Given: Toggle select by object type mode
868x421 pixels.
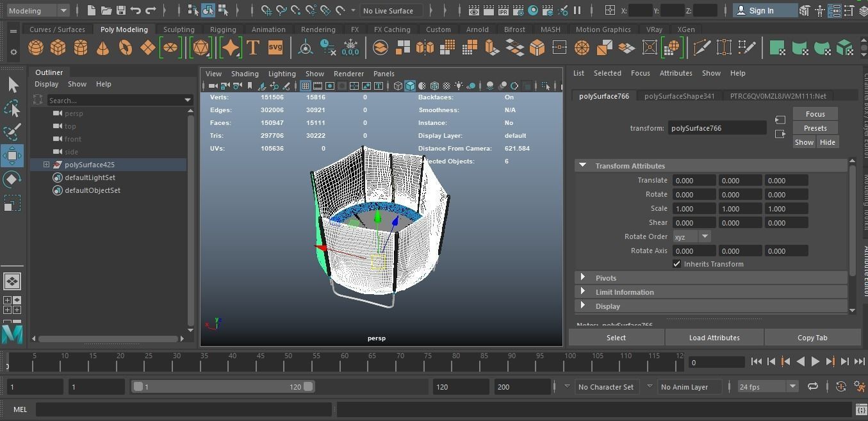Looking at the screenshot, I should tap(208, 10).
